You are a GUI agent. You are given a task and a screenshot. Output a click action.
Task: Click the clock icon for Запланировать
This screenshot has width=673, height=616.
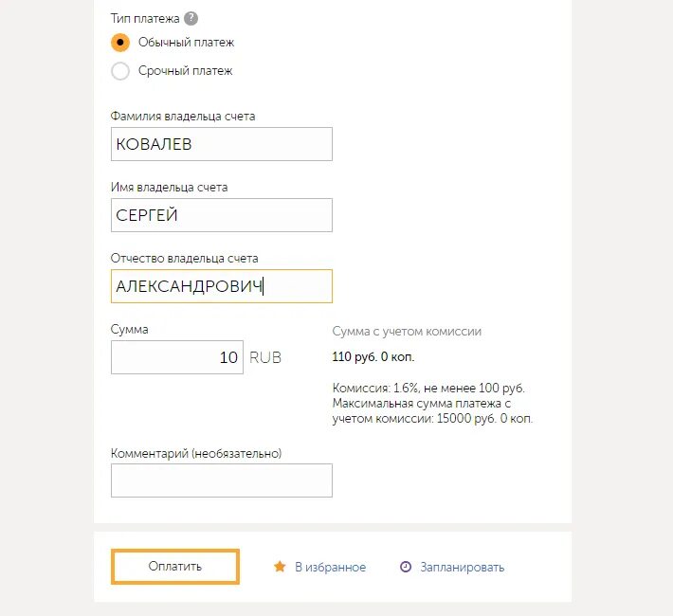[x=406, y=567]
